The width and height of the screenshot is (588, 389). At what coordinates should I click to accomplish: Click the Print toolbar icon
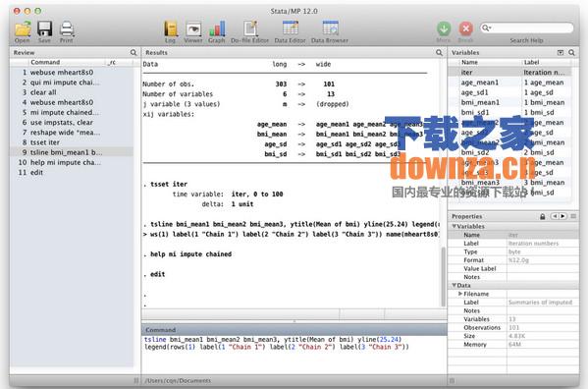(67, 29)
